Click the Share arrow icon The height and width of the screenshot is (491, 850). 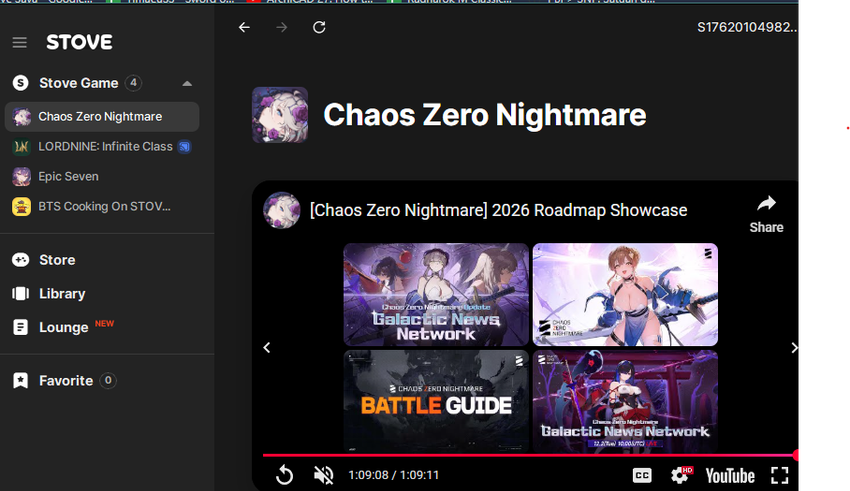[x=766, y=204]
